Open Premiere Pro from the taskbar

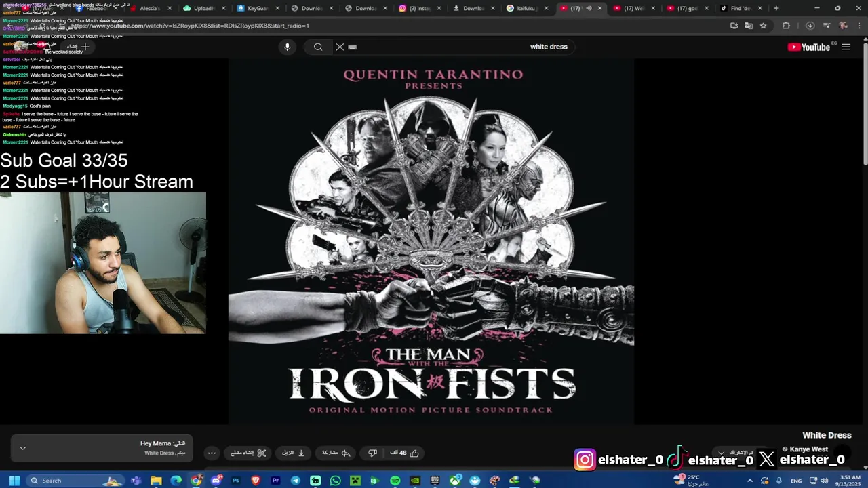[275, 481]
